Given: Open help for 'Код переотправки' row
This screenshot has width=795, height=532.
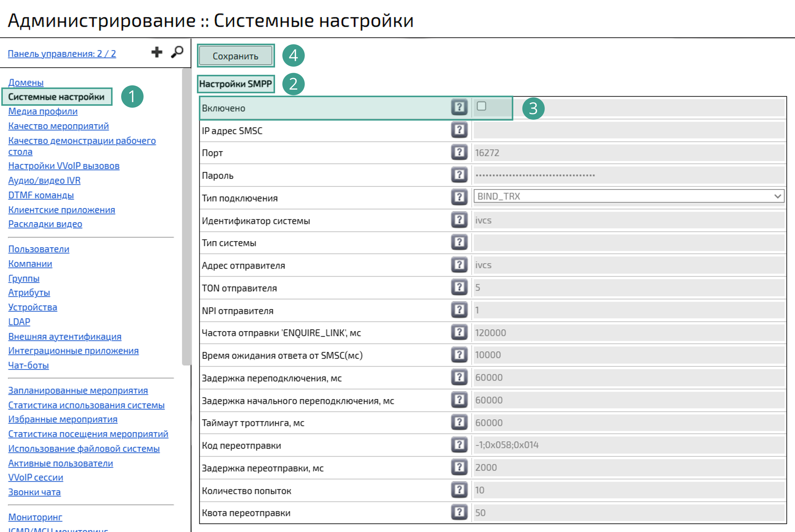Looking at the screenshot, I should [x=459, y=445].
